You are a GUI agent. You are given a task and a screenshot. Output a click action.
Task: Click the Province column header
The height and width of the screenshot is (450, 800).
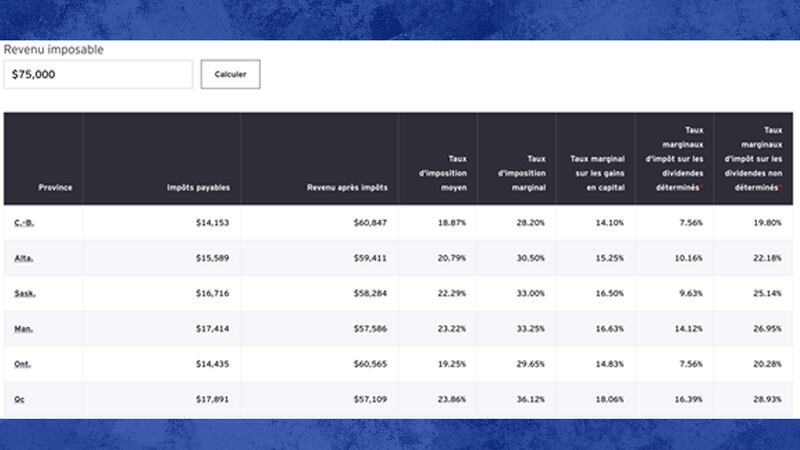(x=55, y=187)
